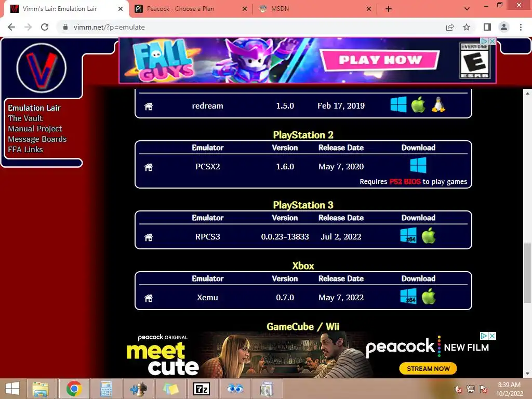This screenshot has width=532, height=399.
Task: Download redream for Windows
Action: click(x=398, y=104)
